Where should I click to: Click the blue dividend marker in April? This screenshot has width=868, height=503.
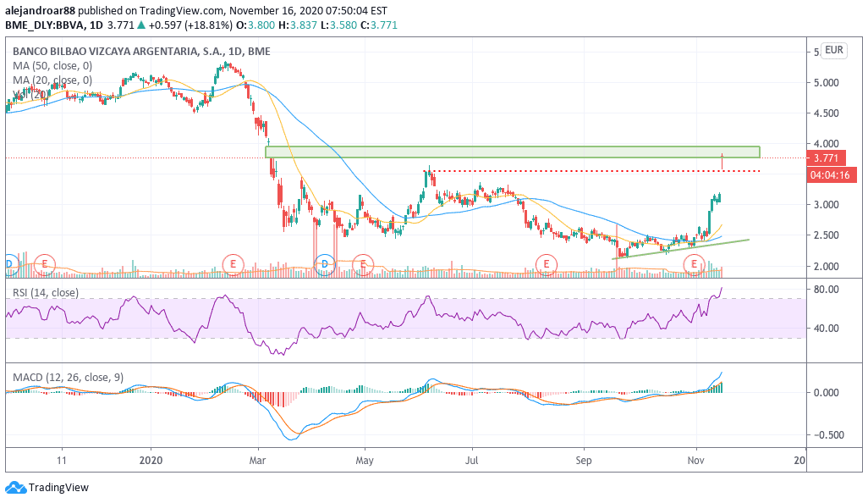click(324, 265)
